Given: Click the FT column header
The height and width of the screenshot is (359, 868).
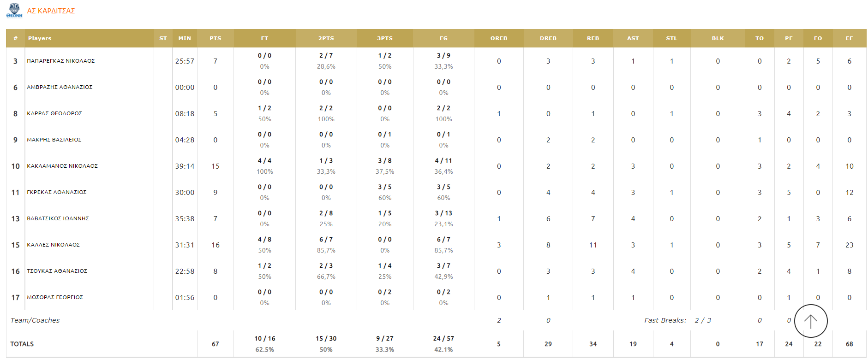Looking at the screenshot, I should click(x=264, y=38).
